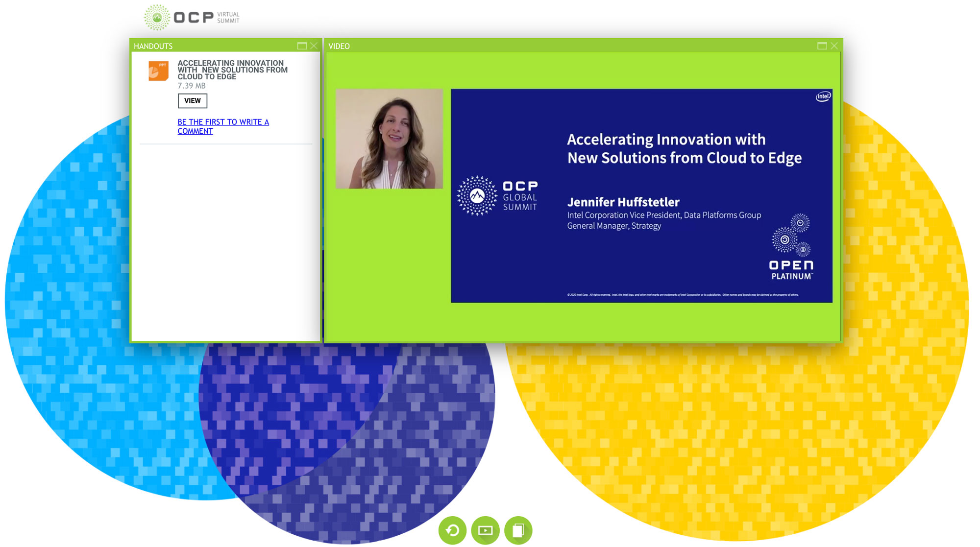The image size is (980, 547).
Task: Click the video player icon in bottom dock
Action: coord(485,530)
